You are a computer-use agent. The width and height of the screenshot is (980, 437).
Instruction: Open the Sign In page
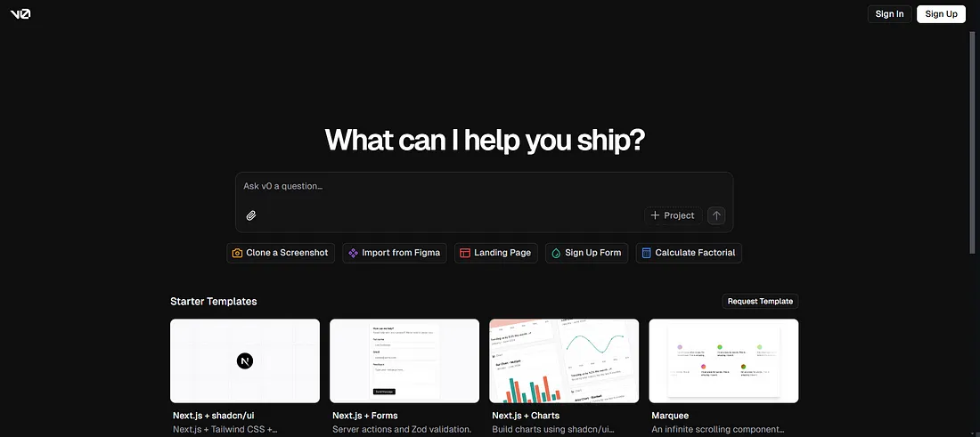(x=889, y=13)
